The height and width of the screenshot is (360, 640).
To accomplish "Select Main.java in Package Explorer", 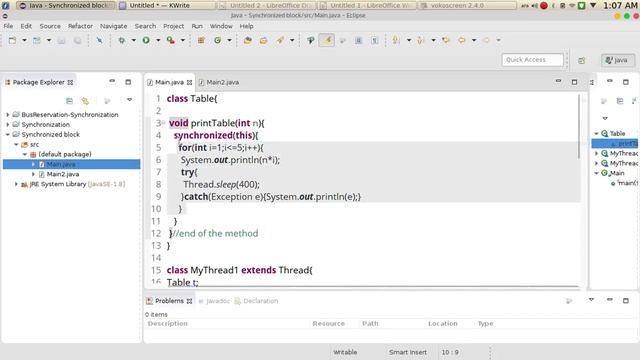I will pos(71,164).
